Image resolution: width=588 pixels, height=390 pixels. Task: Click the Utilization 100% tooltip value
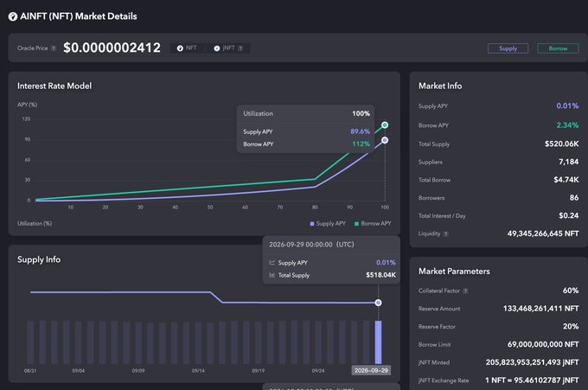(361, 113)
